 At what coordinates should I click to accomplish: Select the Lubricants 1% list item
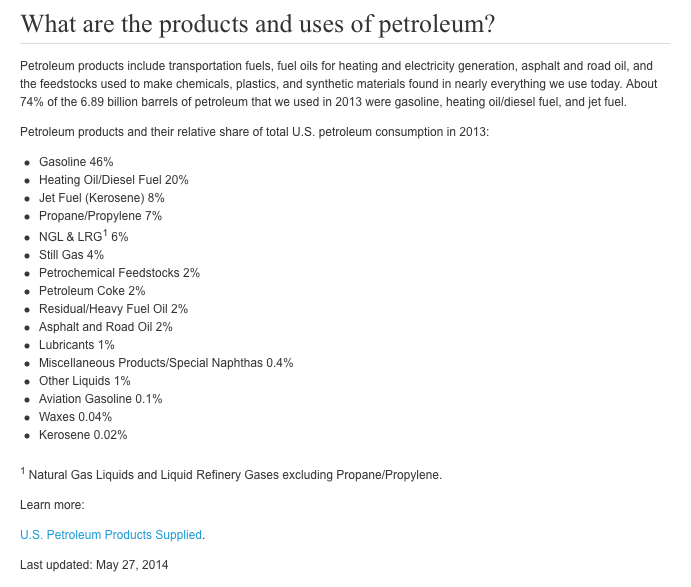coord(76,345)
